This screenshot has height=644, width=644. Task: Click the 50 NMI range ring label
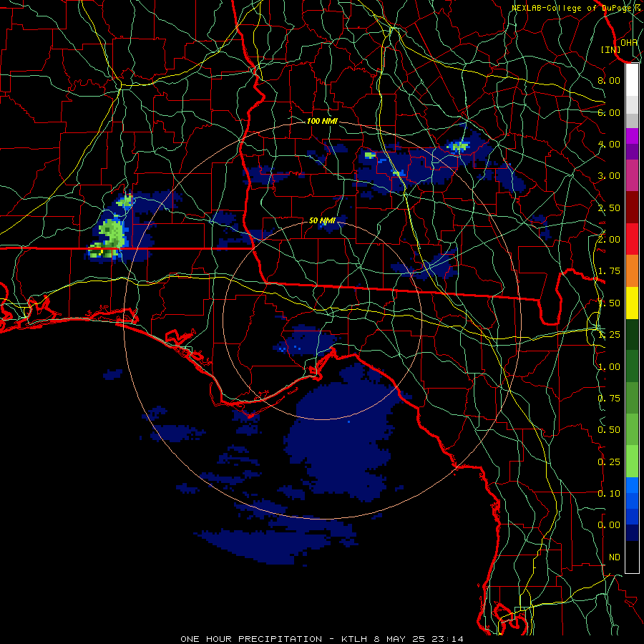point(322,220)
